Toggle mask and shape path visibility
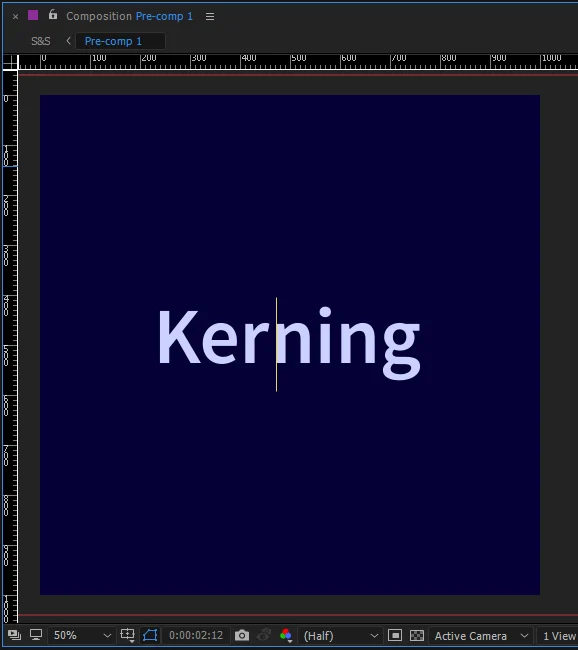Image resolution: width=578 pixels, height=650 pixels. (150, 635)
